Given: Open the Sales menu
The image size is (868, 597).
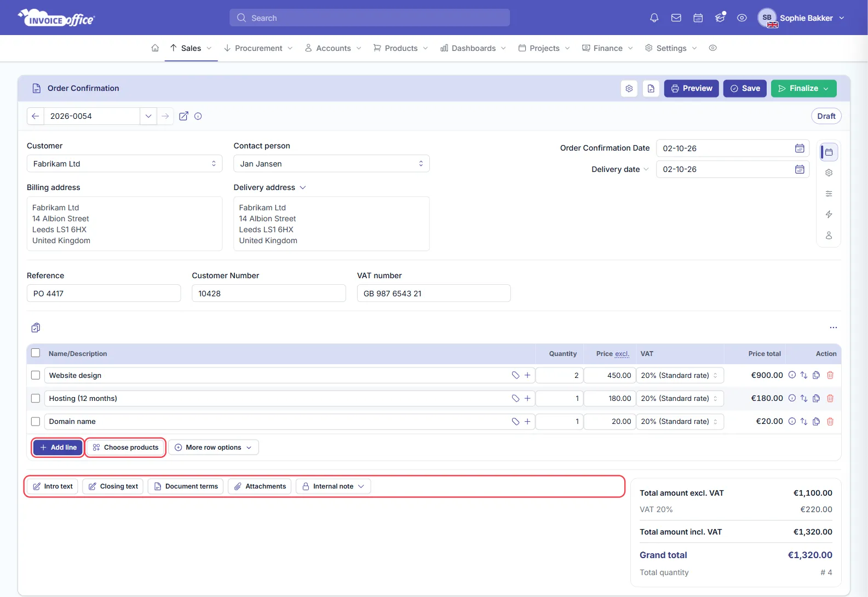Looking at the screenshot, I should tap(191, 48).
